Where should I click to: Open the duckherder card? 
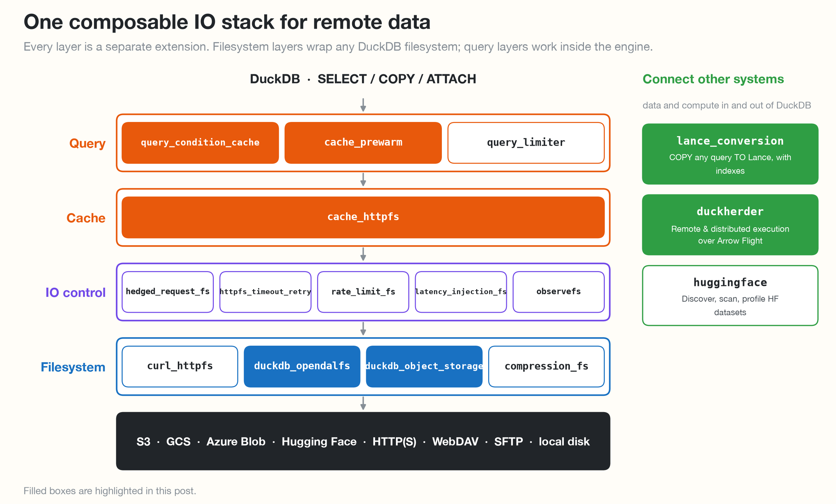[x=730, y=225]
